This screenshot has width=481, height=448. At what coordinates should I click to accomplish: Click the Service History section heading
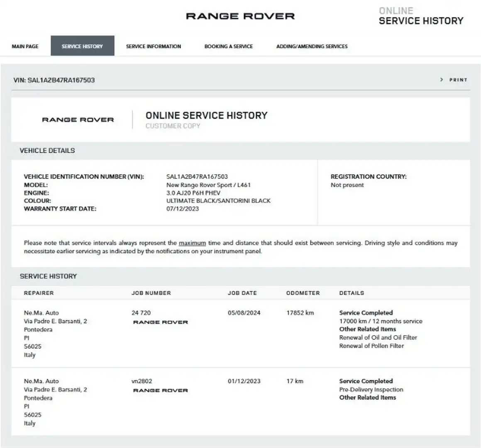point(48,276)
